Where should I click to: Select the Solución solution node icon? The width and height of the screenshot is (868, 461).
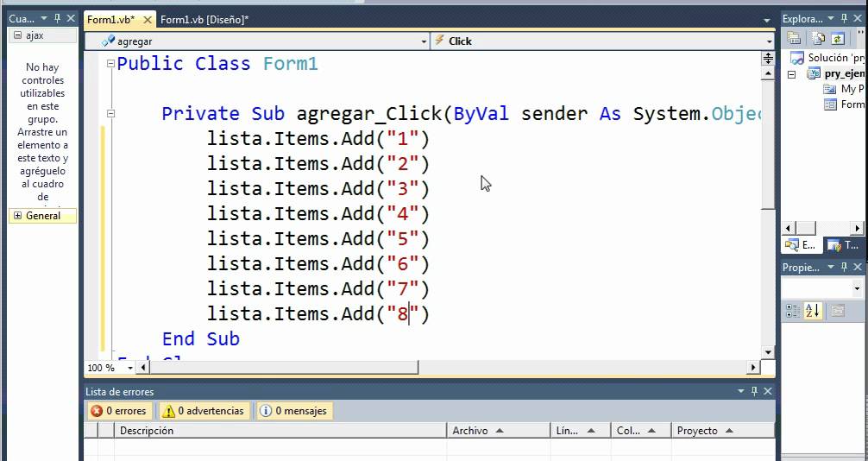pos(796,58)
